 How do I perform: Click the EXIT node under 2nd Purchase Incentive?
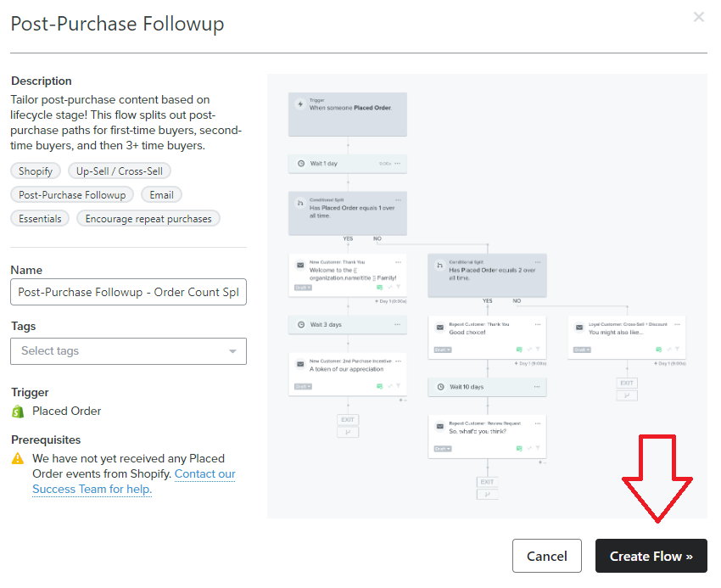pos(348,420)
